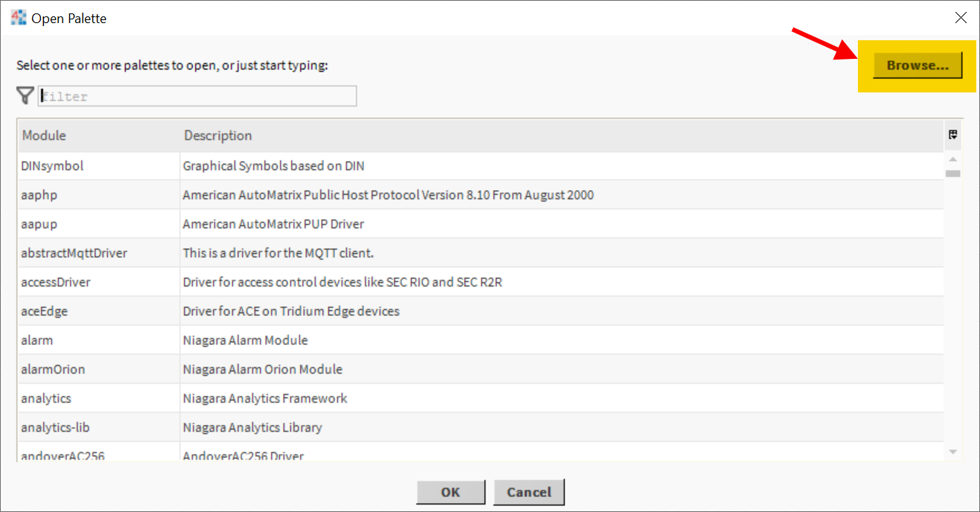Select the aaphp module
Screen dimensions: 980x512
(x=39, y=195)
